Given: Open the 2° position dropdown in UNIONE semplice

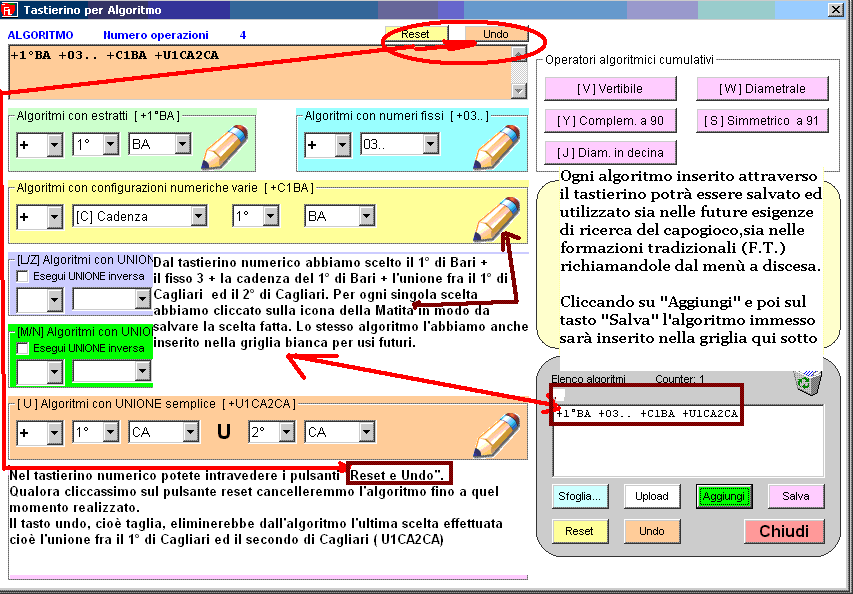Looking at the screenshot, I should point(286,433).
